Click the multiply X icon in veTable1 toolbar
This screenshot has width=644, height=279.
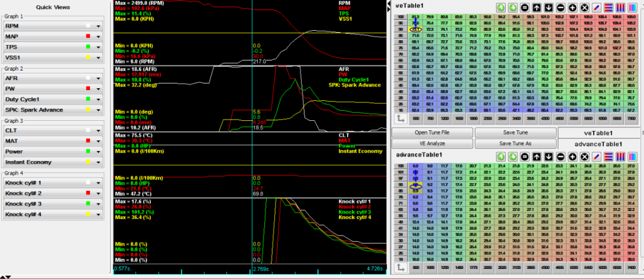point(584,8)
